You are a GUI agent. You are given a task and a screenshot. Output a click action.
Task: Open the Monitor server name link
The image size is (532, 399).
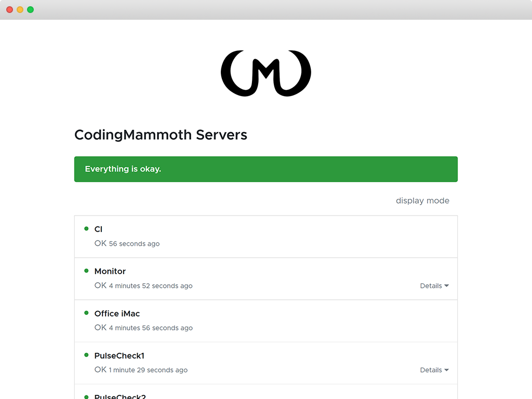point(110,271)
